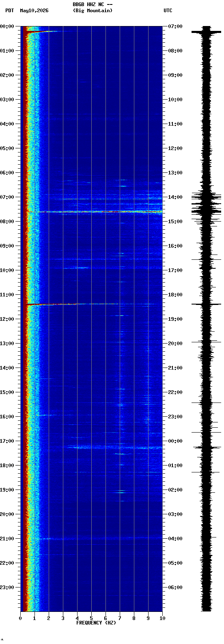Click the UTC time label '08:00'

(x=175, y=51)
